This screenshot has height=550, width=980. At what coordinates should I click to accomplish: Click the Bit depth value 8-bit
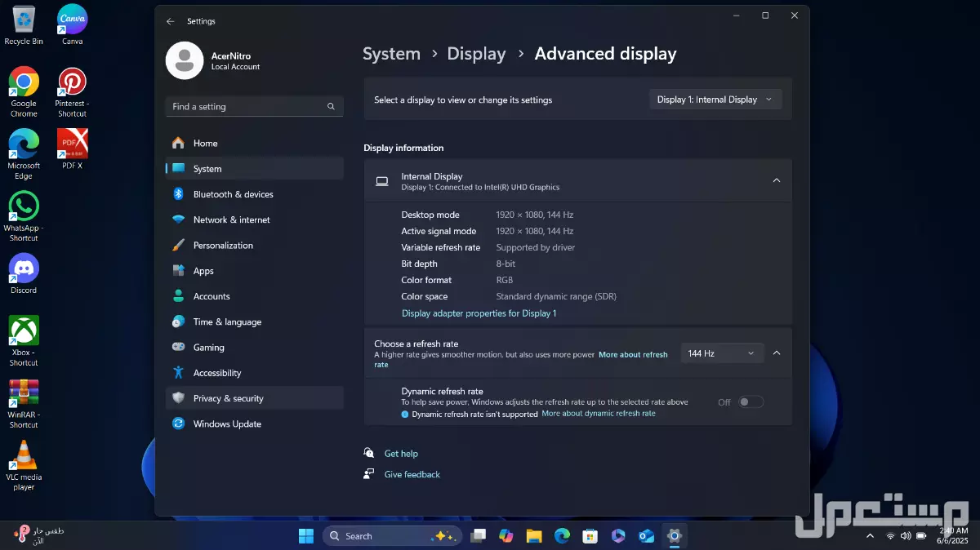tap(507, 264)
